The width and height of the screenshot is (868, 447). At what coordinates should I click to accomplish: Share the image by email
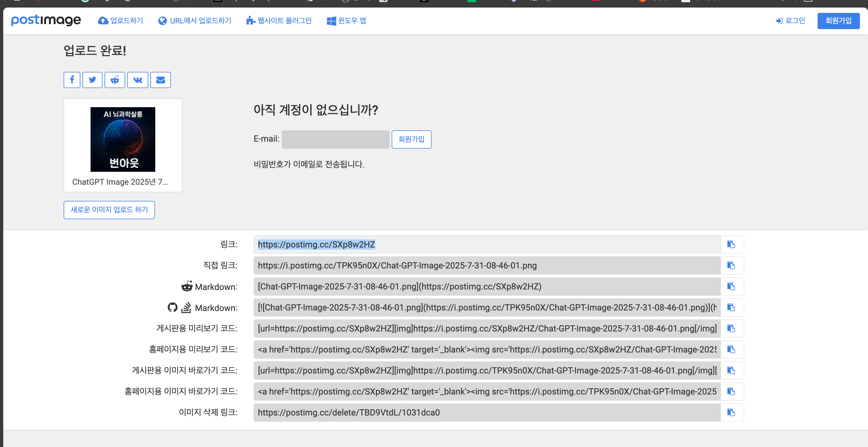(160, 80)
